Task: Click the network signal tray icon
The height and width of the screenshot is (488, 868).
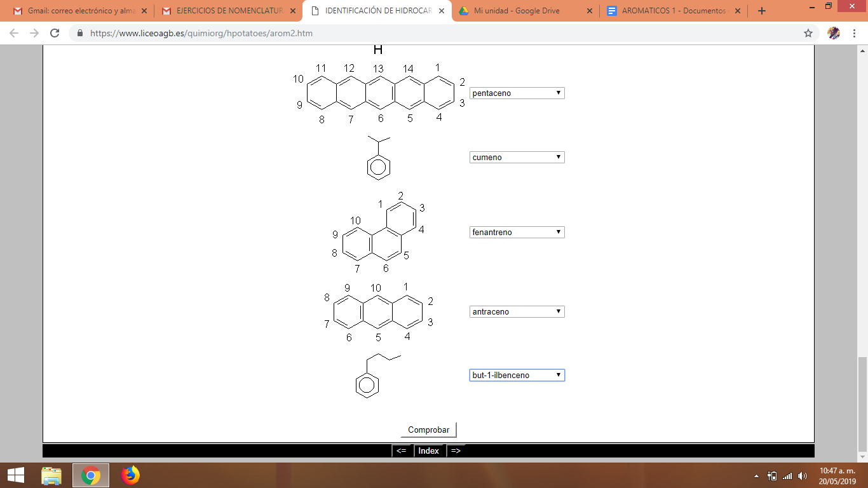Action: (x=787, y=476)
